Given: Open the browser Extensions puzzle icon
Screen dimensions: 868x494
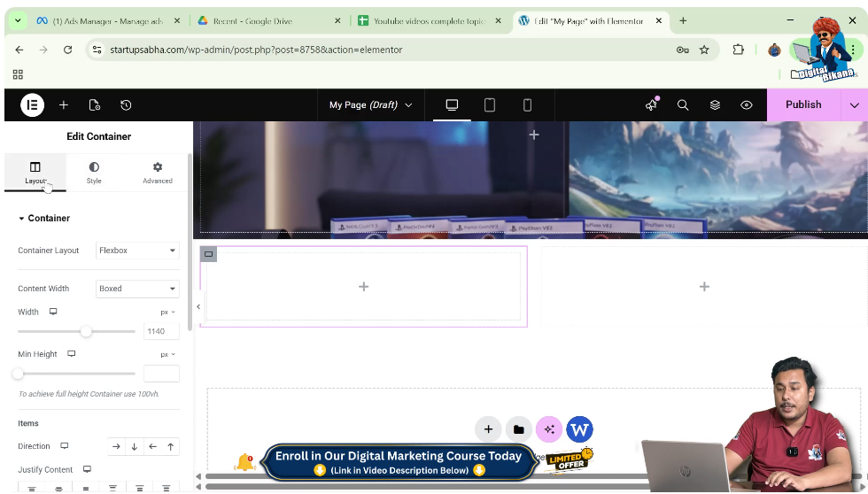Looking at the screenshot, I should point(738,50).
